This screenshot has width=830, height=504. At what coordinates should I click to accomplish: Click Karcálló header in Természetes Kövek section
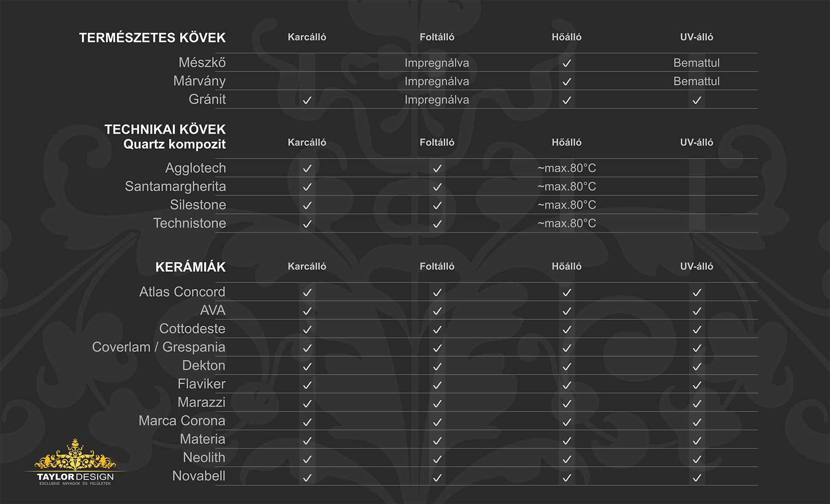[307, 37]
